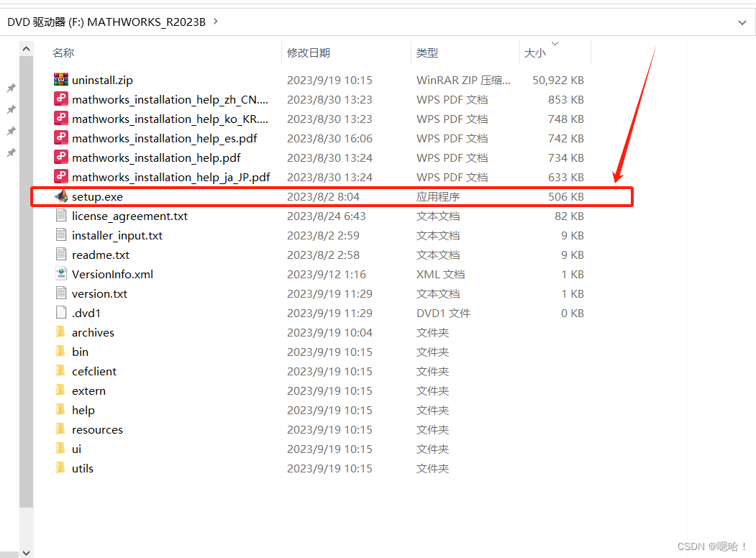This screenshot has width=756, height=558.
Task: Select the resources folder name
Action: coord(97,430)
